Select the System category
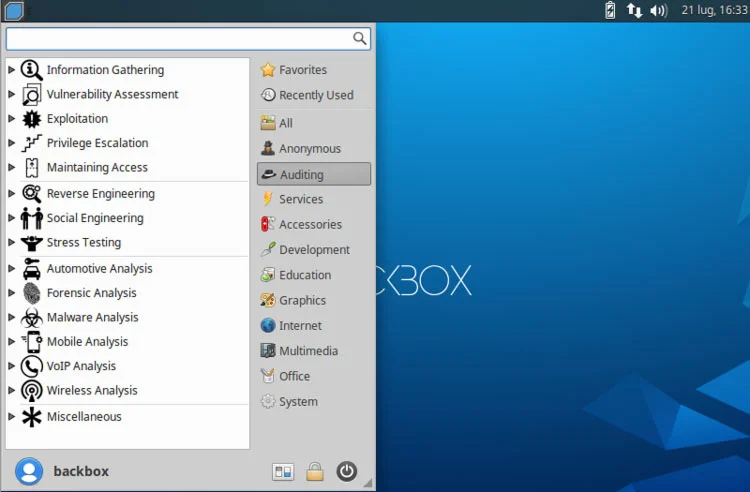Image resolution: width=750 pixels, height=492 pixels. (314, 402)
